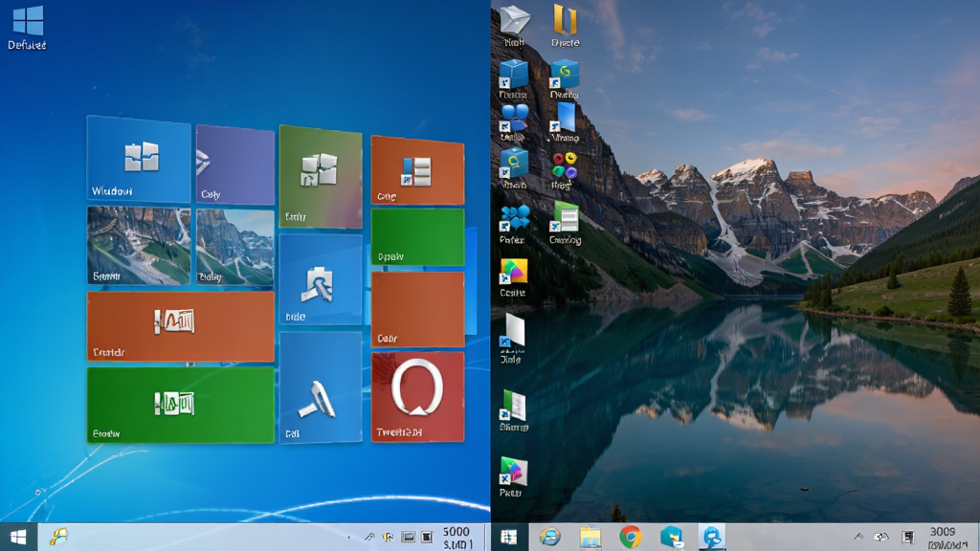
Task: Open the teal box app on right taskbar
Action: coord(671,538)
